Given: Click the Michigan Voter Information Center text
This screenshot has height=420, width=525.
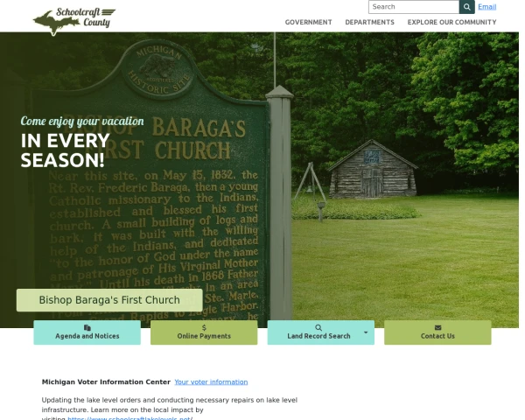Looking at the screenshot, I should pyautogui.click(x=106, y=381).
